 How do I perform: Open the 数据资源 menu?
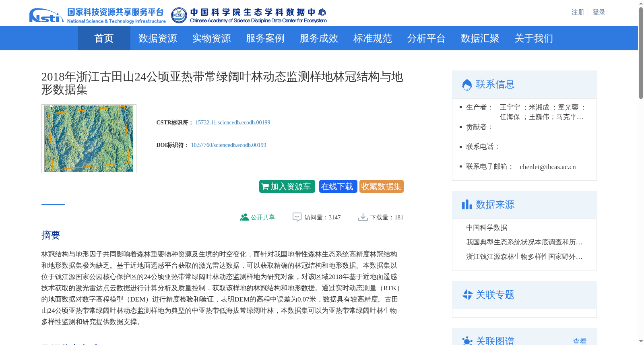[158, 38]
